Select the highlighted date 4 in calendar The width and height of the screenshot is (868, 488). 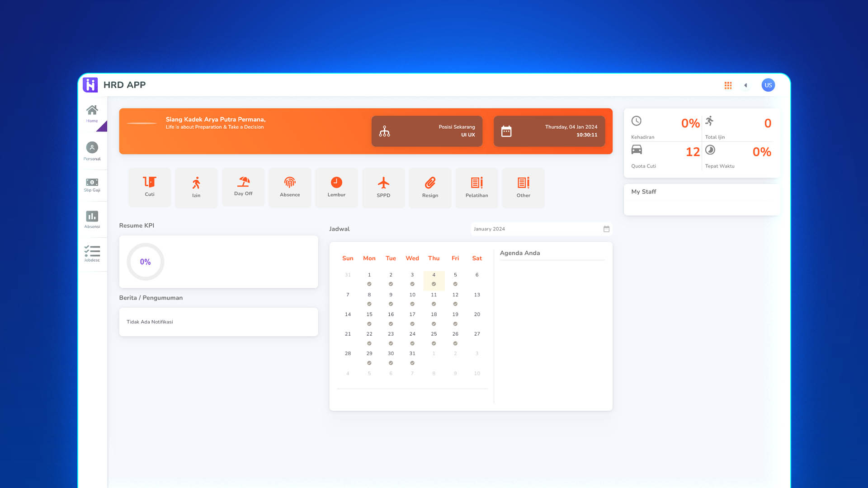coord(434,275)
